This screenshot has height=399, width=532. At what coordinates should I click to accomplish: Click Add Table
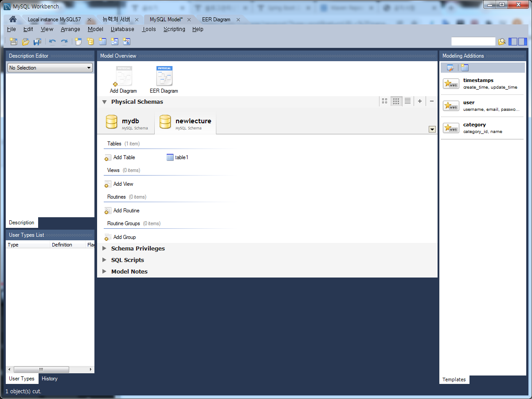click(x=120, y=157)
